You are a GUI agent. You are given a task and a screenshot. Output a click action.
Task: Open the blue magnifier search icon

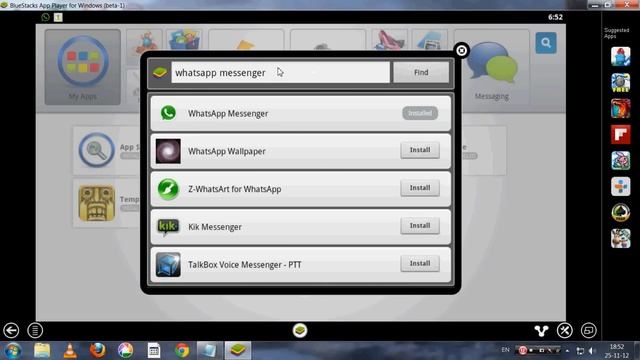[x=546, y=43]
